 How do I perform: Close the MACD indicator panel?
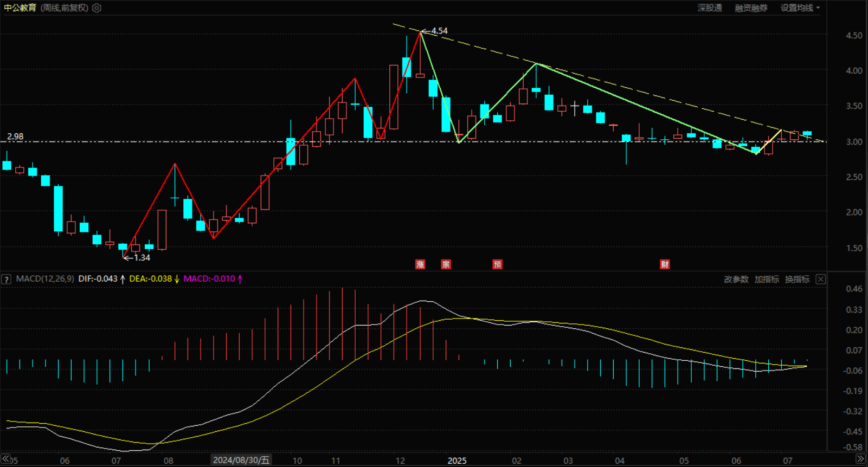coord(821,279)
